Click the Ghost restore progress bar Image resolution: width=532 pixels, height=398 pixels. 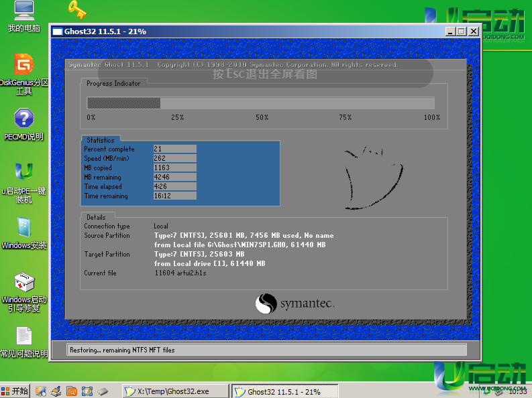coord(260,103)
